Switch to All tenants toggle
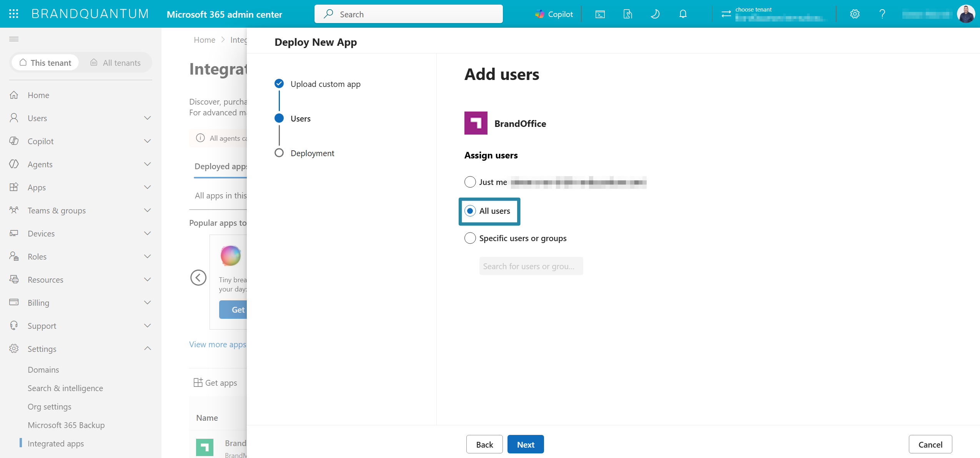This screenshot has height=458, width=980. 115,63
